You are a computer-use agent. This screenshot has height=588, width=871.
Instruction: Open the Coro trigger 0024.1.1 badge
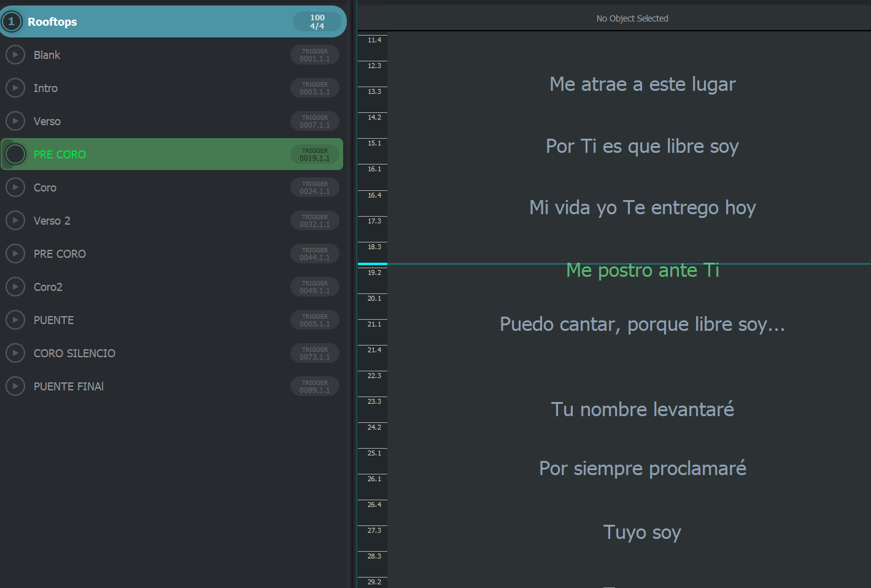click(314, 188)
